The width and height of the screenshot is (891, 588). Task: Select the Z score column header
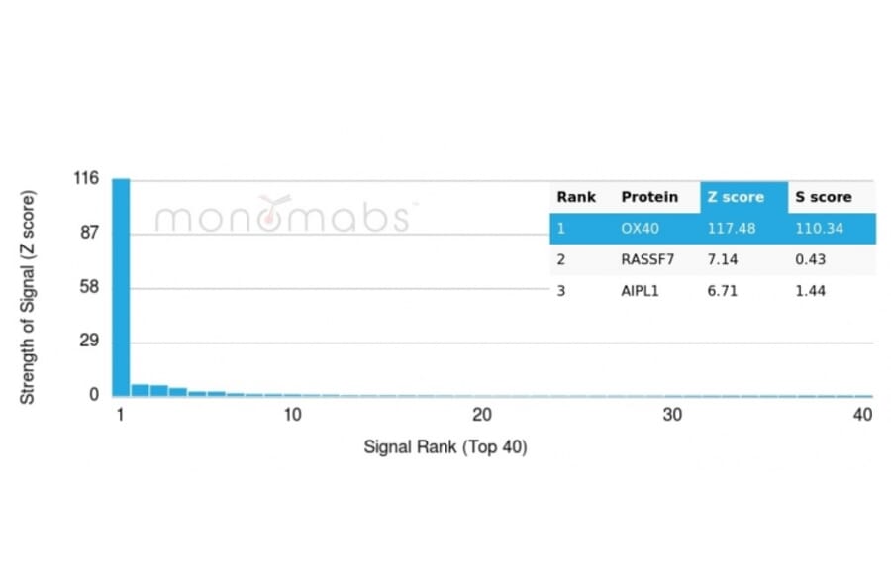[x=736, y=197]
